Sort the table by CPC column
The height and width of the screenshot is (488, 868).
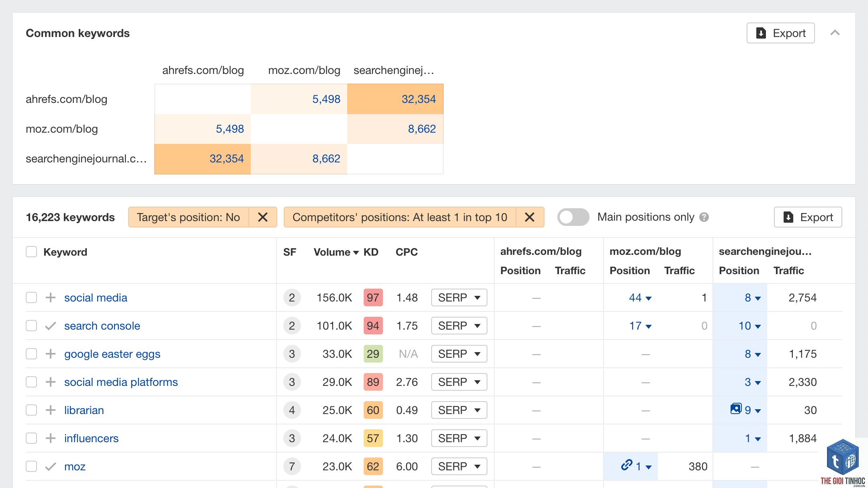point(407,252)
